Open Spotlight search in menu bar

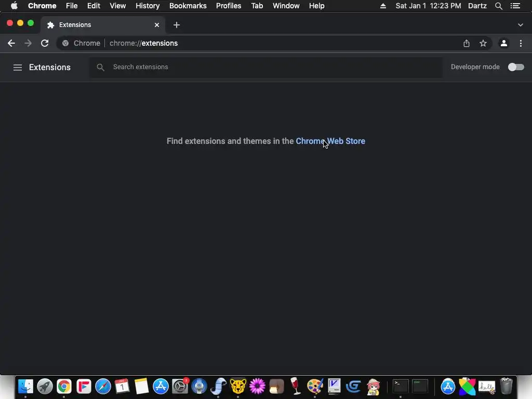pyautogui.click(x=498, y=6)
